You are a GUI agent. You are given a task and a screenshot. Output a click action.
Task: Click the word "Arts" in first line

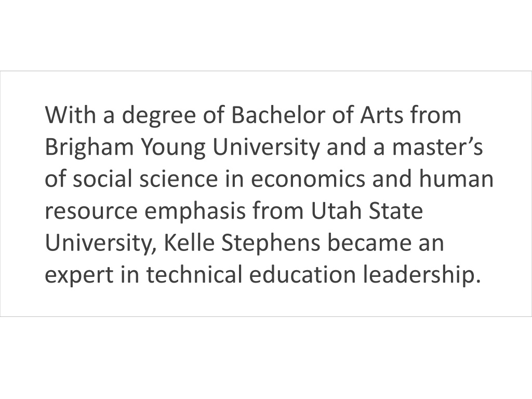click(382, 115)
